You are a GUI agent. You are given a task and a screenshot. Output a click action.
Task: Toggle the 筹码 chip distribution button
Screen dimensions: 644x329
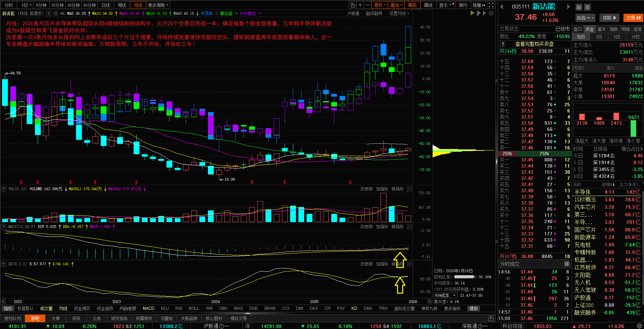point(412,5)
